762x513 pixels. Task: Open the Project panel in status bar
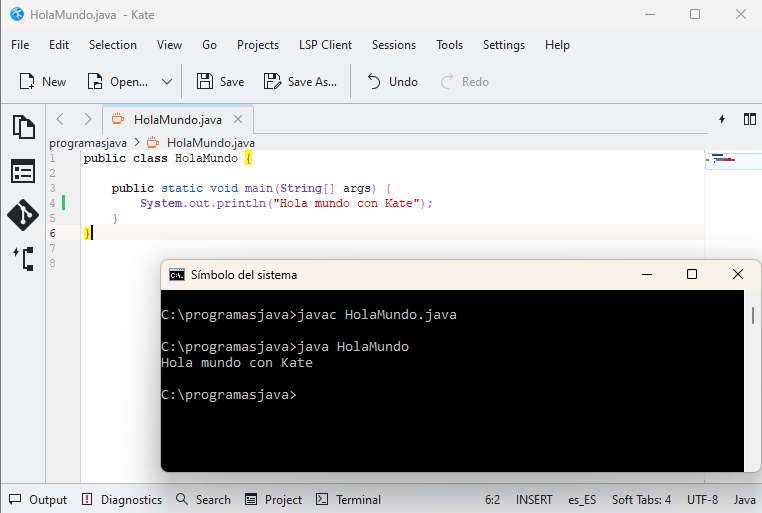(273, 499)
